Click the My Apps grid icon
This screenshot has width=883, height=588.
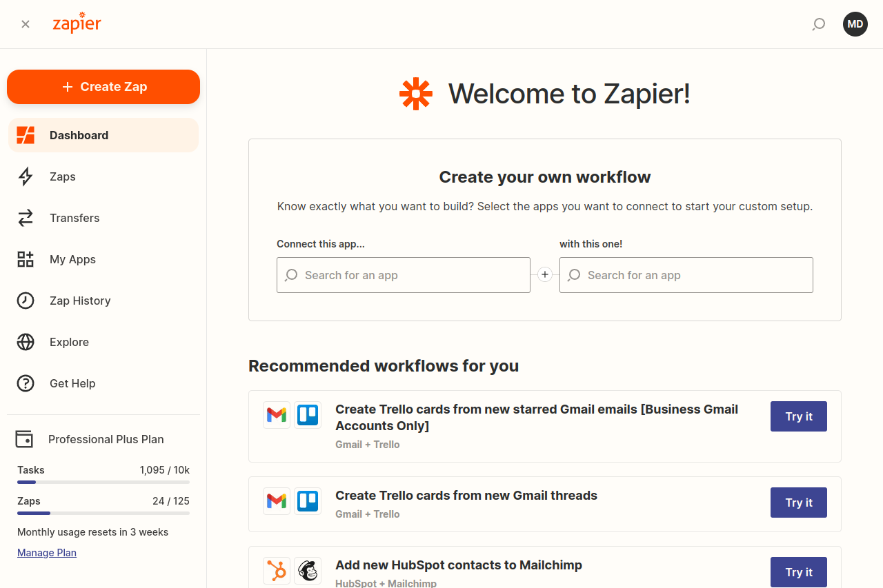pyautogui.click(x=26, y=259)
